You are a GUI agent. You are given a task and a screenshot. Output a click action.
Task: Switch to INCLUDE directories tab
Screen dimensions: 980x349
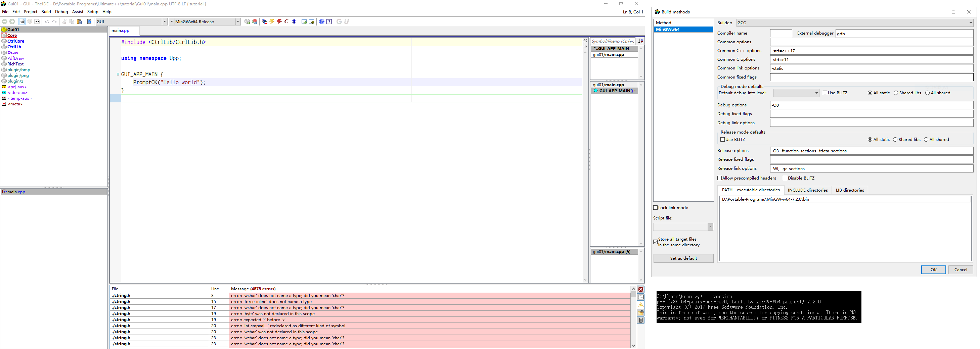click(x=807, y=190)
